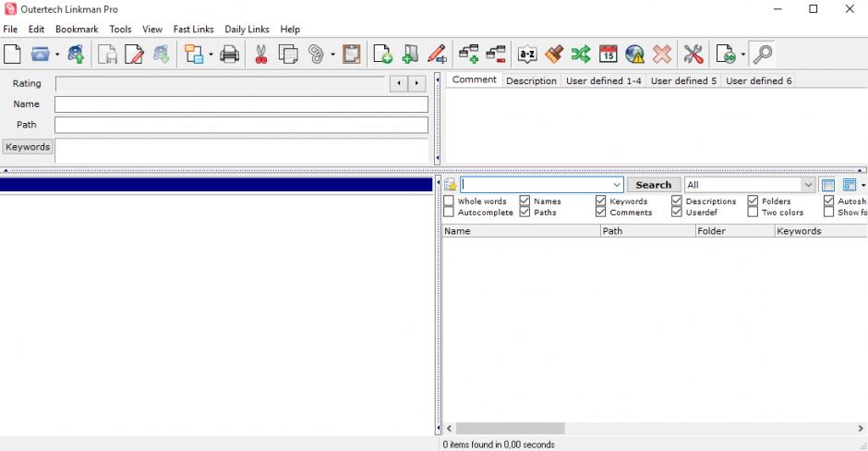
Task: Toggle the Descriptions search checkbox
Action: coord(677,201)
